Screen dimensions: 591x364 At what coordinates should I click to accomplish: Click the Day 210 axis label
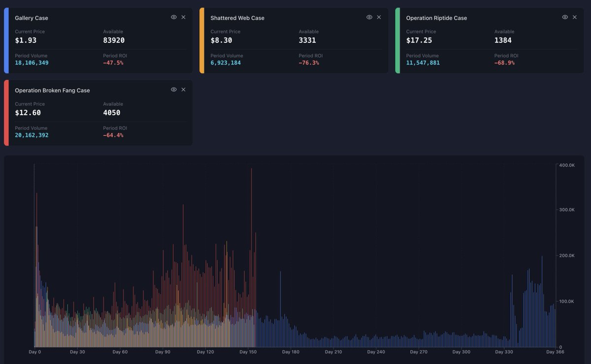[x=333, y=352]
